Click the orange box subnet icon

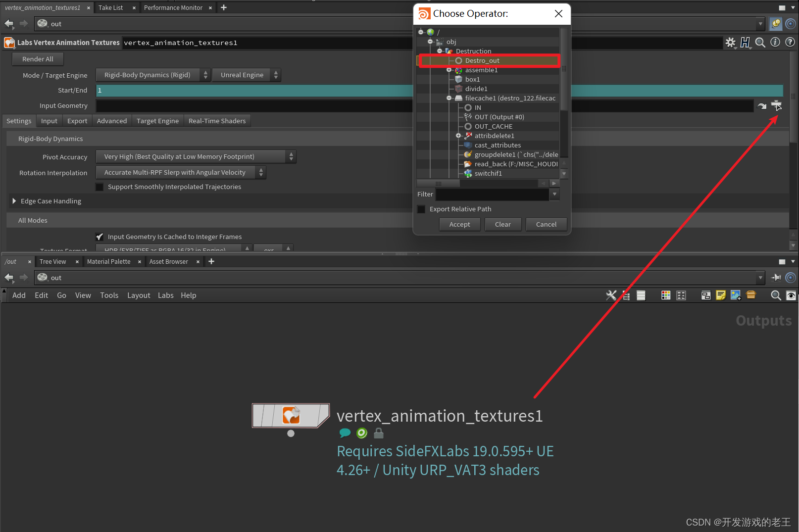click(x=751, y=295)
